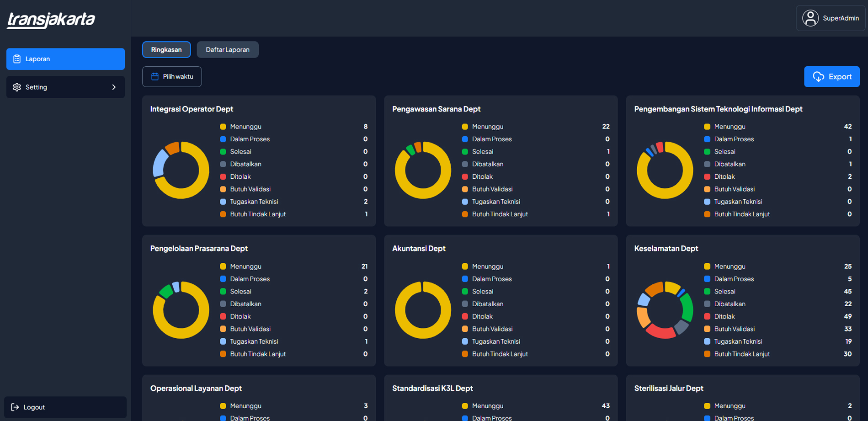Image resolution: width=868 pixels, height=421 pixels.
Task: Click the Logout button
Action: (x=65, y=407)
